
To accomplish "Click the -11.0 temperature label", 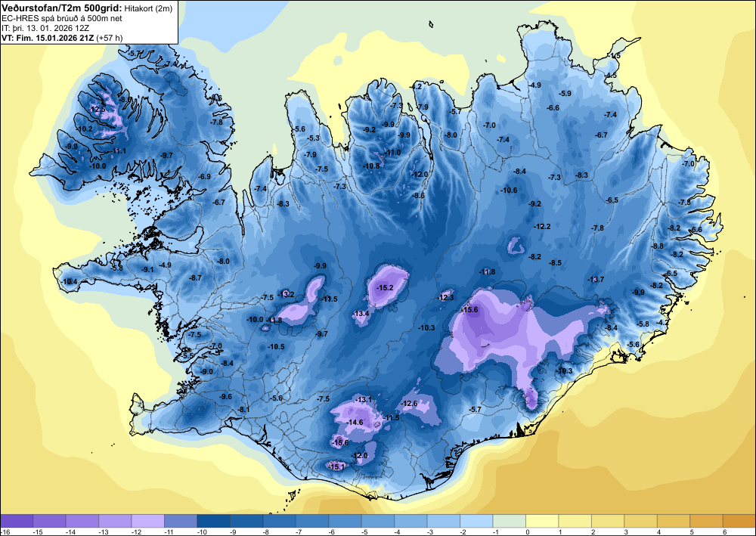I will (393, 152).
